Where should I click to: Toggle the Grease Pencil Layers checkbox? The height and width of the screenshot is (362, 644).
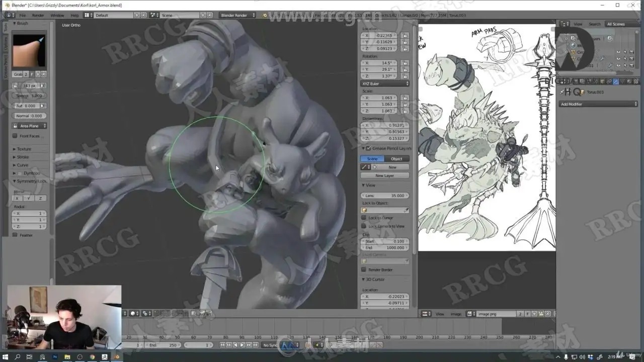(x=369, y=148)
